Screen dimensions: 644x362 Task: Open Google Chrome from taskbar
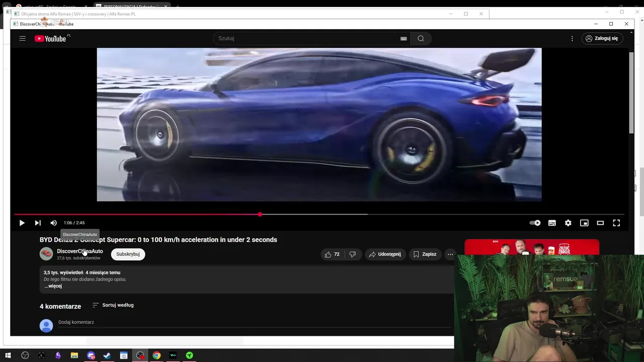tap(156, 355)
